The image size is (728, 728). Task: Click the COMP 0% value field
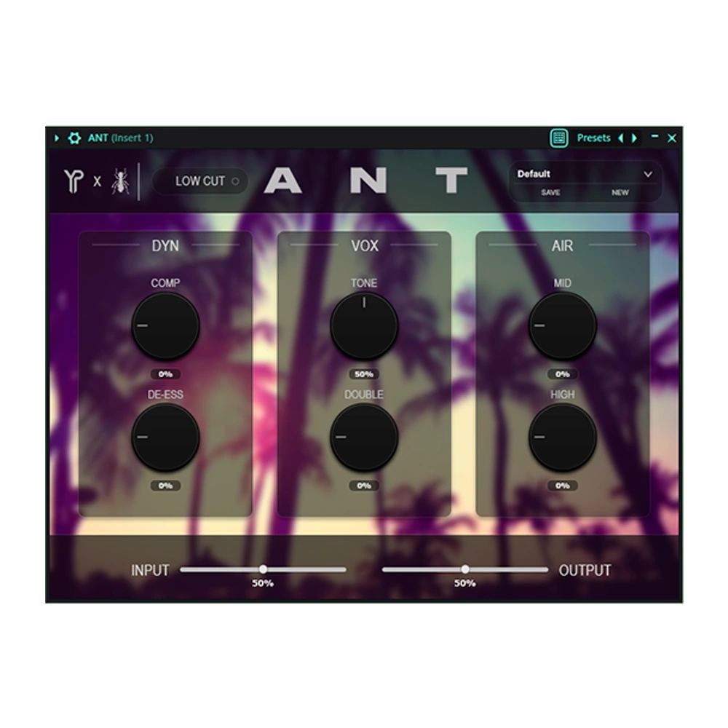point(166,373)
